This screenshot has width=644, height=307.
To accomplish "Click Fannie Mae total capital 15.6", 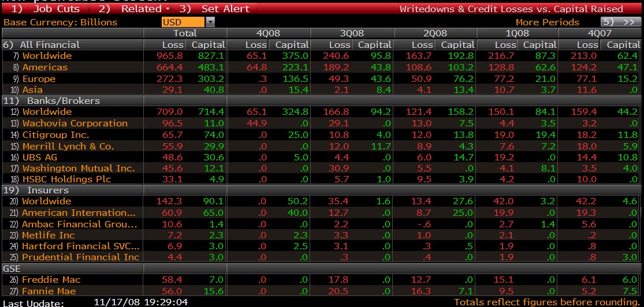I will point(214,291).
